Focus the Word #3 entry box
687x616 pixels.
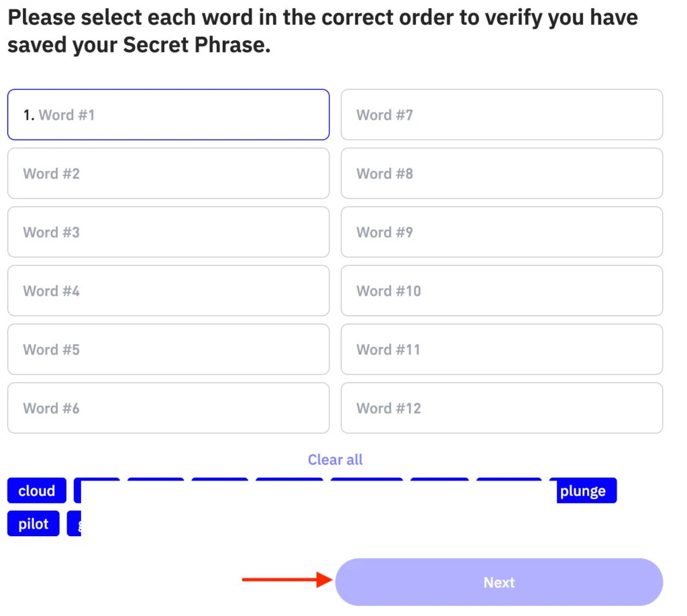[168, 232]
